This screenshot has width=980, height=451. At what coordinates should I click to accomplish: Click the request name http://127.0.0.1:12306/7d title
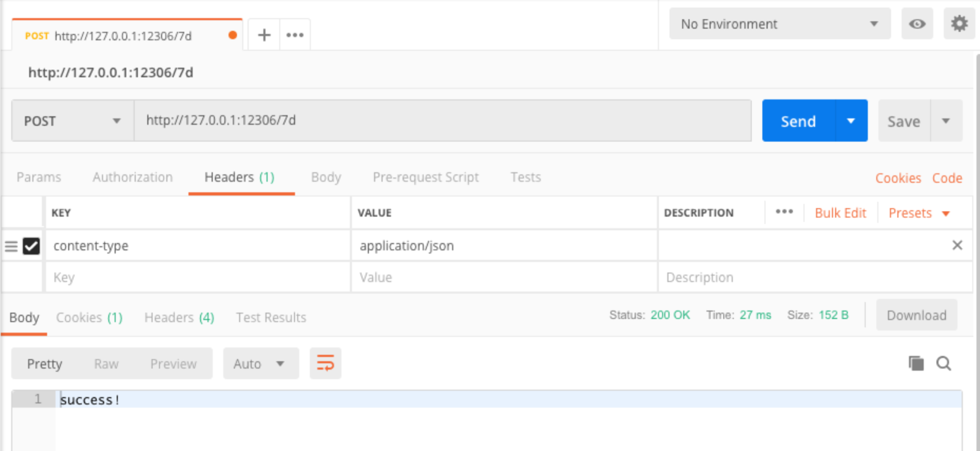[111, 73]
